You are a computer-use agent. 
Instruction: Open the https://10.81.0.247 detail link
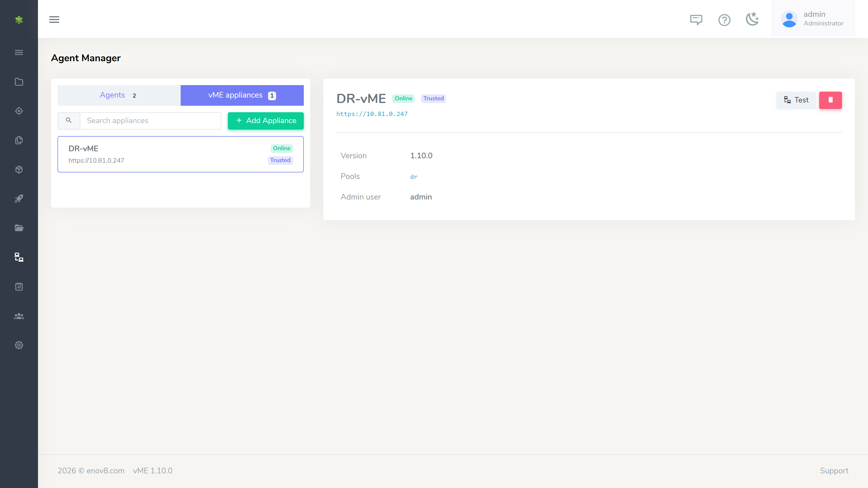[x=372, y=114]
